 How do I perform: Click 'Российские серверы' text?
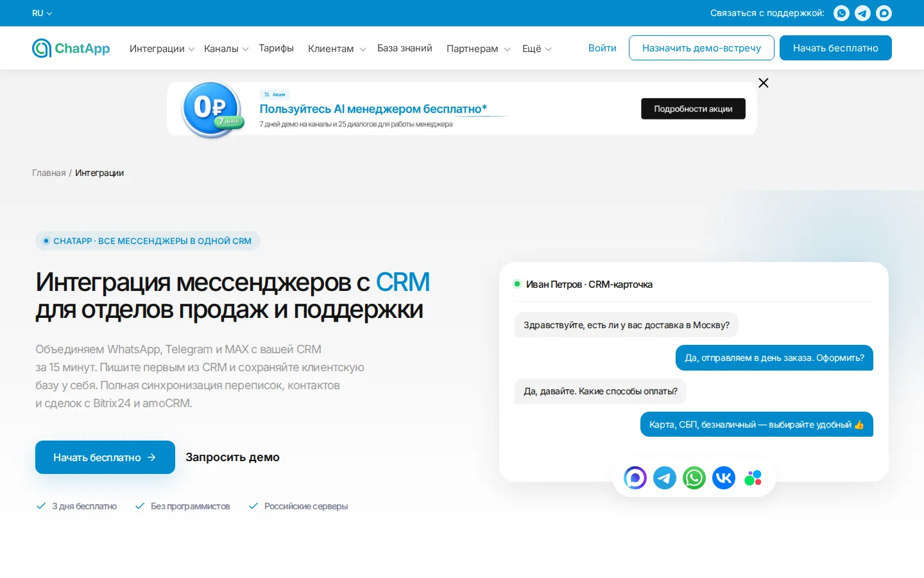click(x=306, y=506)
